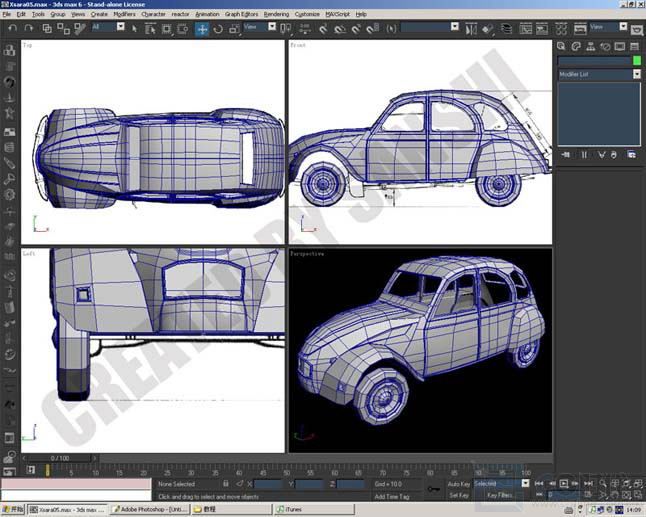Switch to the Modify command panel tab
646x517 pixels.
tap(576, 46)
